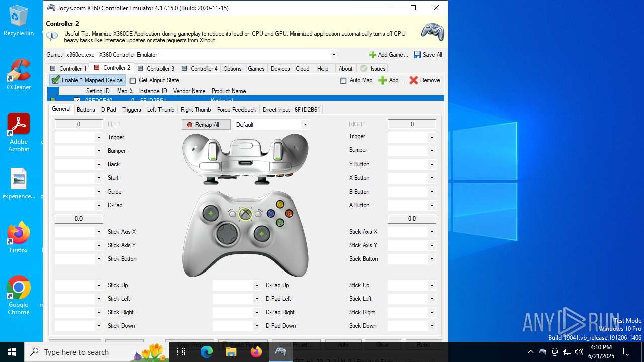The height and width of the screenshot is (362, 644).
Task: Click the Y button on controller image
Action: pos(280,204)
